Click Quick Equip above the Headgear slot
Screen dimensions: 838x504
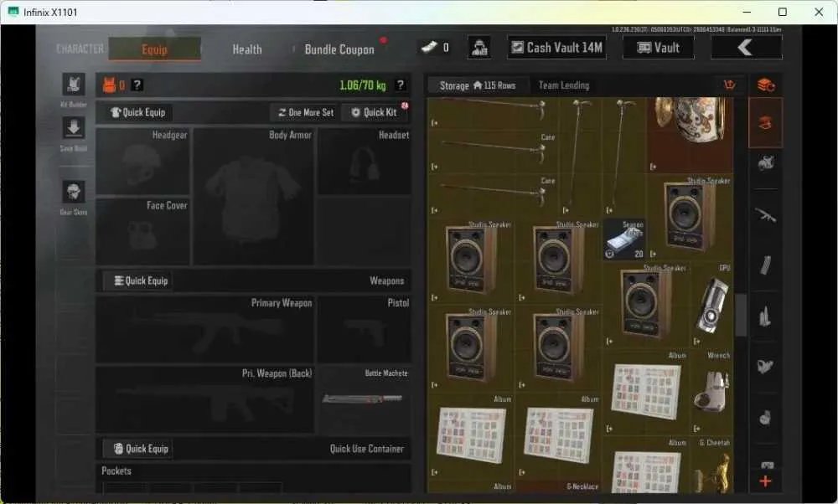tap(138, 113)
